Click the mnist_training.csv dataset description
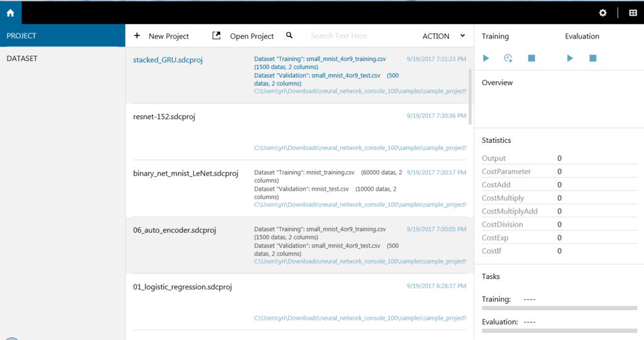The width and height of the screenshot is (644, 340). [x=328, y=176]
